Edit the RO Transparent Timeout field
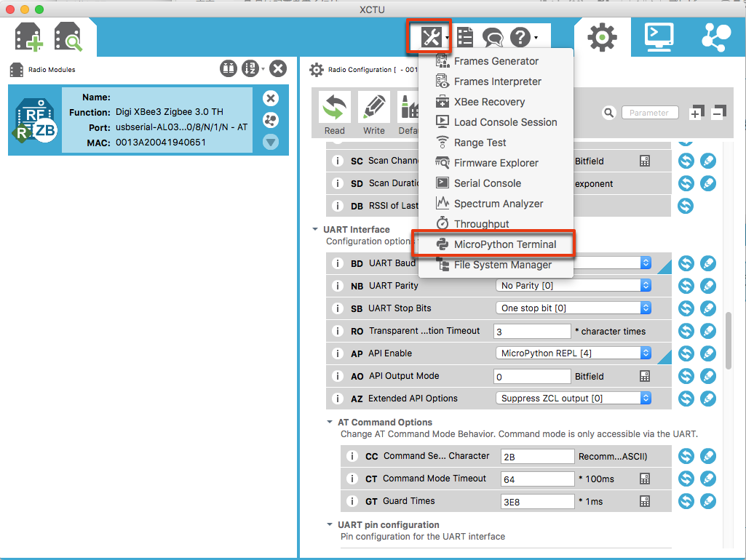The image size is (746, 560). click(x=532, y=332)
